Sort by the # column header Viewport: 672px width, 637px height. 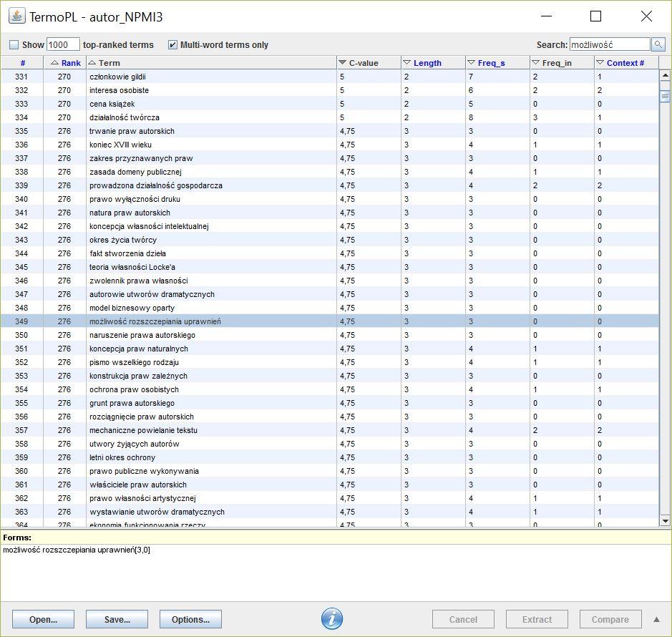point(22,62)
